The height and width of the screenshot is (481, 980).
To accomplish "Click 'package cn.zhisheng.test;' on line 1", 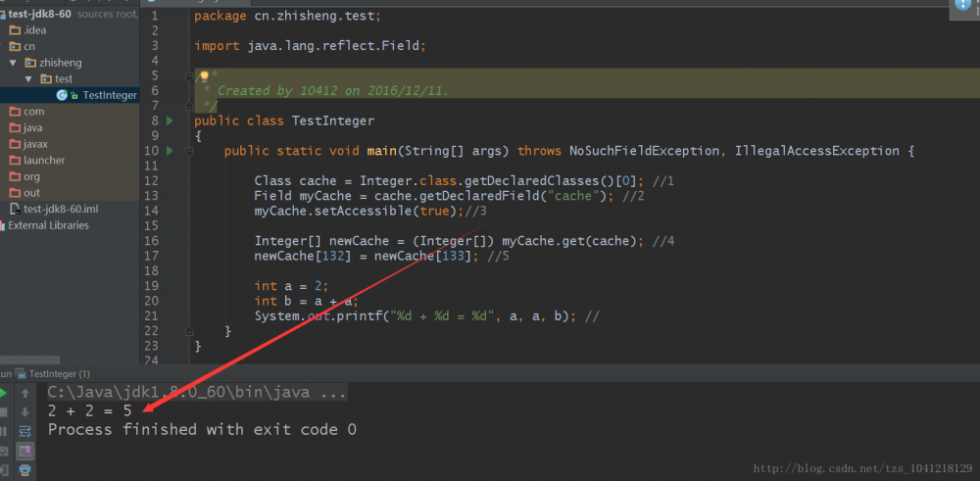I will [287, 16].
